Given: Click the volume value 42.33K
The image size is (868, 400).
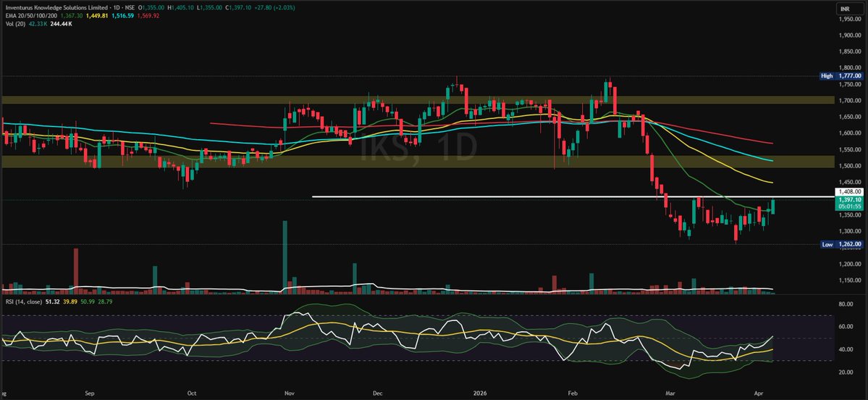Looking at the screenshot, I should pyautogui.click(x=38, y=25).
